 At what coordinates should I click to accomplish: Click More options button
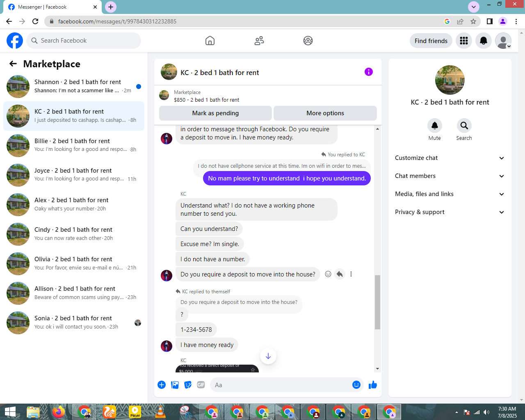(325, 113)
